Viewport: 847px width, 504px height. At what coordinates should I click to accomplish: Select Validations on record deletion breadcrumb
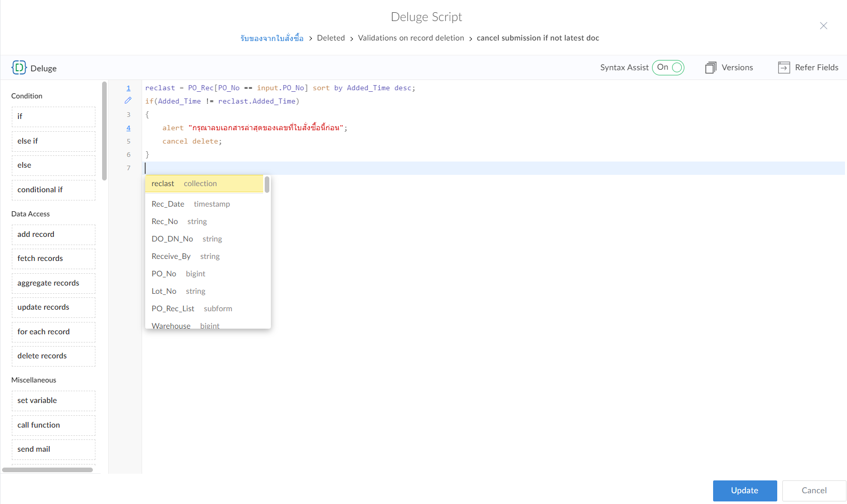pos(411,38)
